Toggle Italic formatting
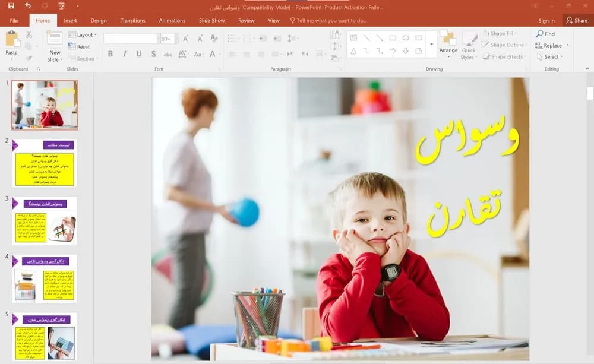 click(x=125, y=54)
